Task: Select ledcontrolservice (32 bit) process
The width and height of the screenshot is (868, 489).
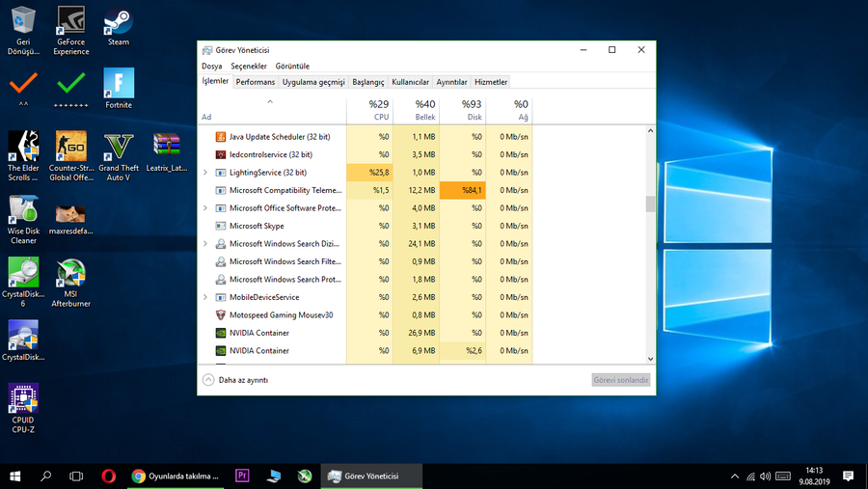Action: (x=271, y=154)
